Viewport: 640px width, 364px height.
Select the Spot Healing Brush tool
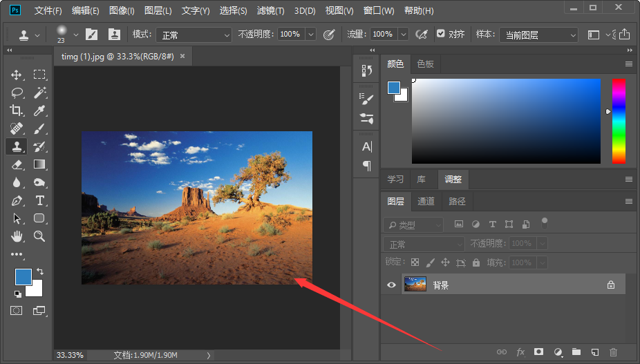[x=17, y=128]
